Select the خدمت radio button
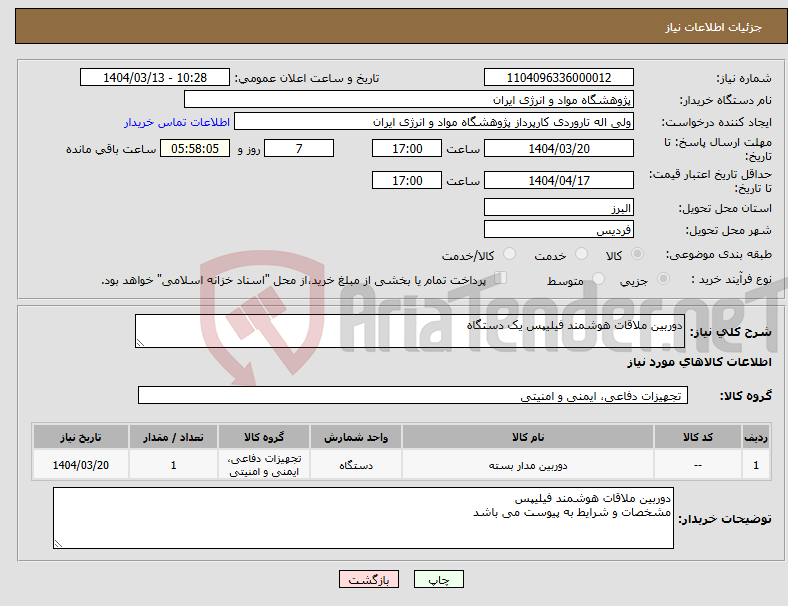 point(581,254)
